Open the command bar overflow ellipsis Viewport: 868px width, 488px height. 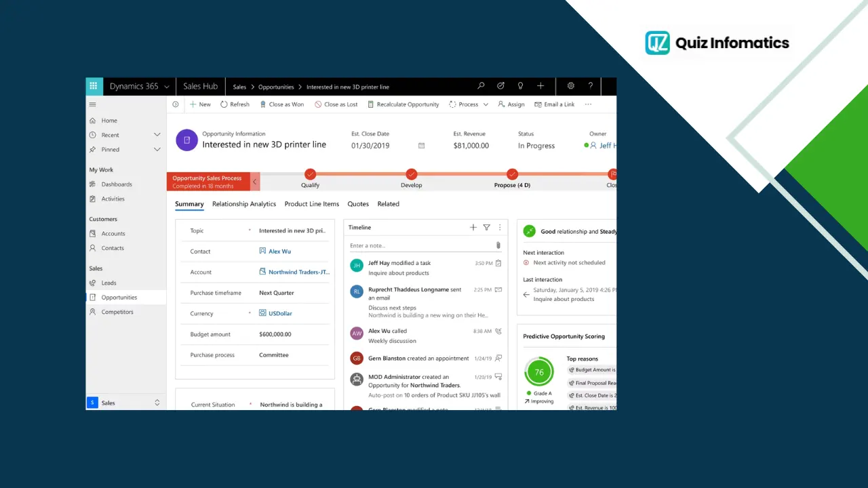click(588, 104)
